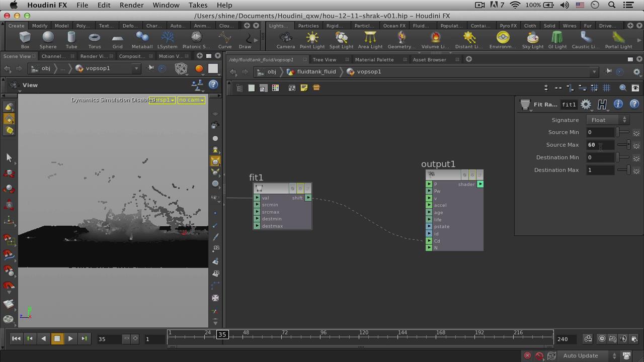The height and width of the screenshot is (362, 644).
Task: Switch to the Tree View tab
Action: [325, 59]
